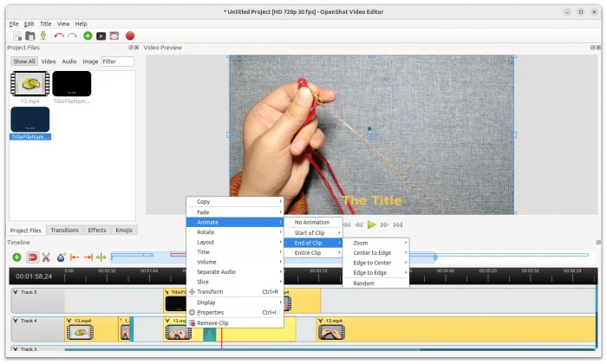This screenshot has height=364, width=607.
Task: Toggle the timeline snapping magnet
Action: click(32, 257)
